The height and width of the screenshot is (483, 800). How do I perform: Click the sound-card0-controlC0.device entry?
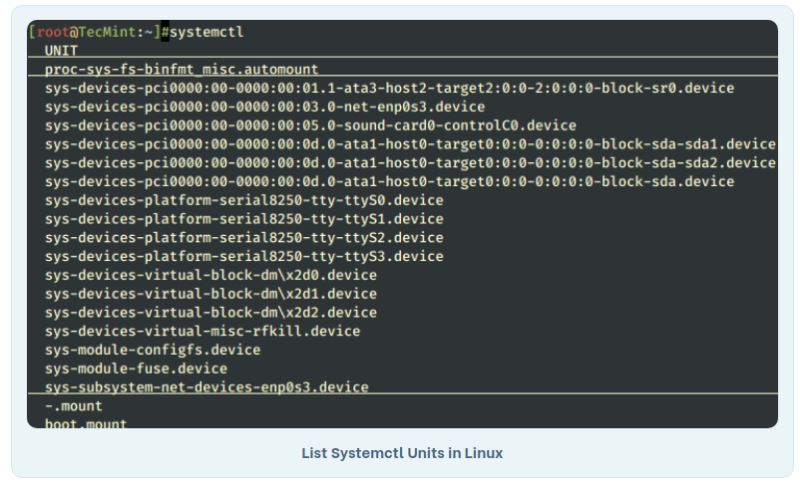310,125
